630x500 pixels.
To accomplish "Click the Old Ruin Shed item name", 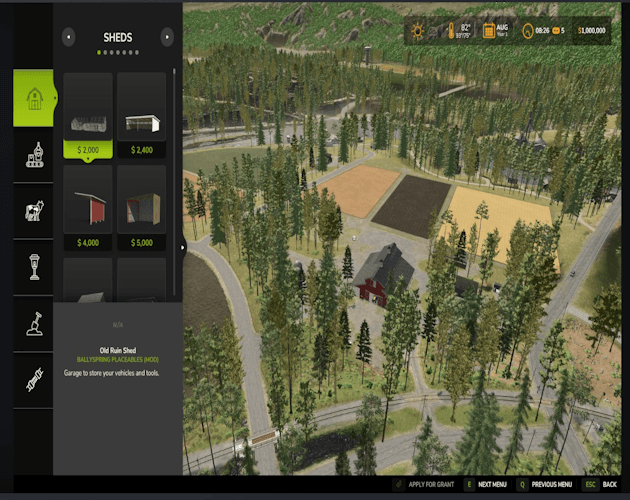I will 118,350.
